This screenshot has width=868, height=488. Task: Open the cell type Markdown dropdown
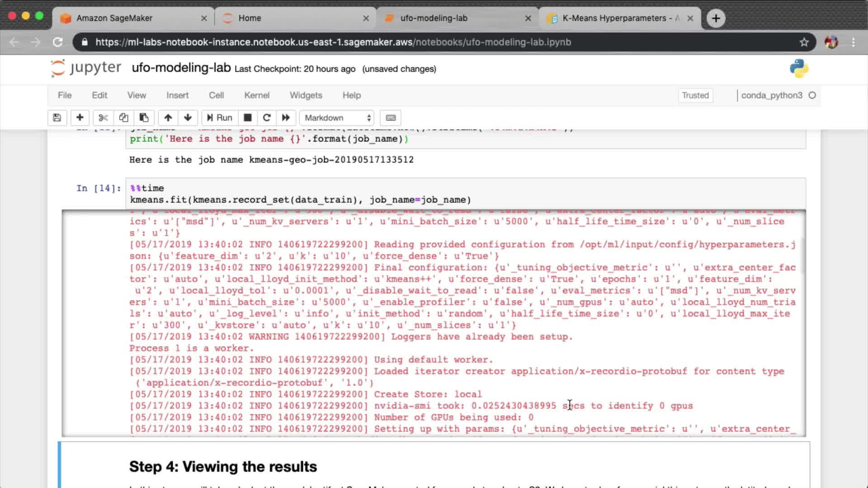337,118
